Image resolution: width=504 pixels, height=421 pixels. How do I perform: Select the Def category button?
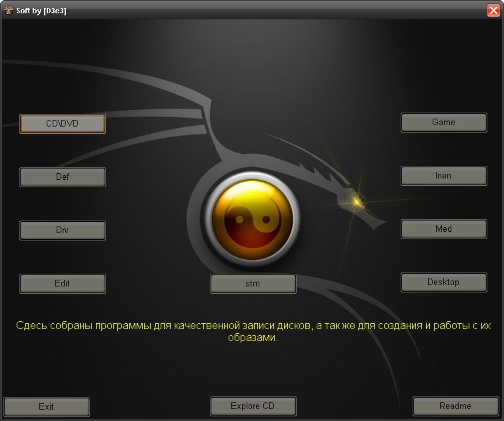coord(63,177)
